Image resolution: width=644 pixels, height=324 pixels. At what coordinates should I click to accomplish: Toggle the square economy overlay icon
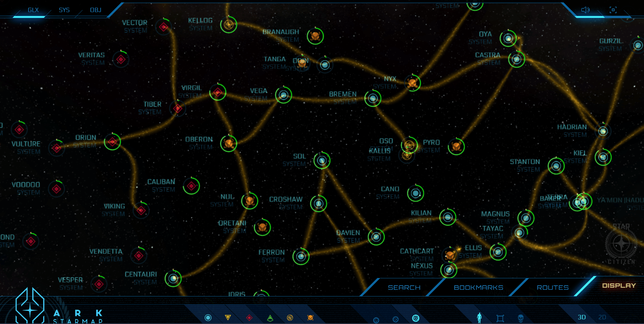click(500, 318)
